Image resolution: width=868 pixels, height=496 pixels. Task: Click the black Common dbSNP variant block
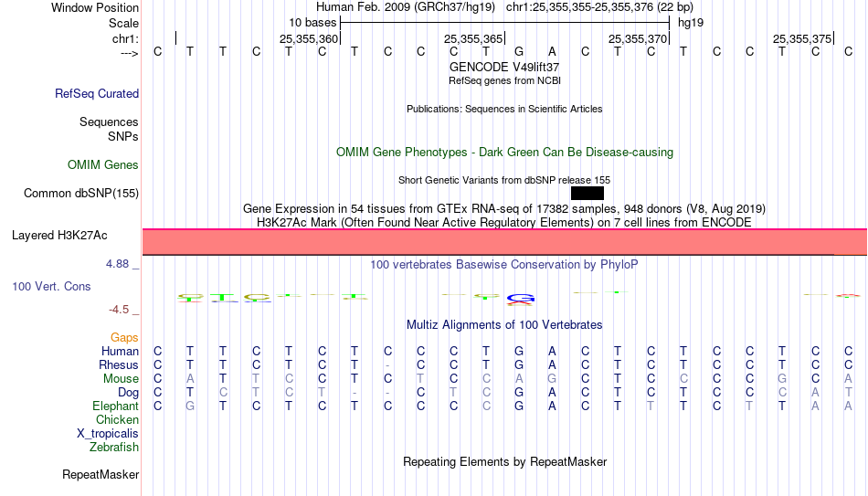coord(587,194)
